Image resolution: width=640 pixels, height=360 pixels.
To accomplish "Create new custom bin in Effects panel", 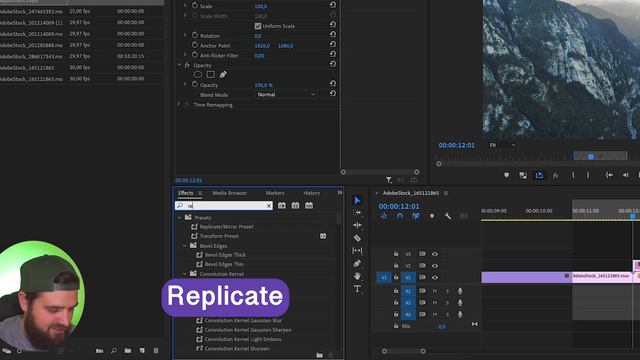I will pyautogui.click(x=320, y=356).
